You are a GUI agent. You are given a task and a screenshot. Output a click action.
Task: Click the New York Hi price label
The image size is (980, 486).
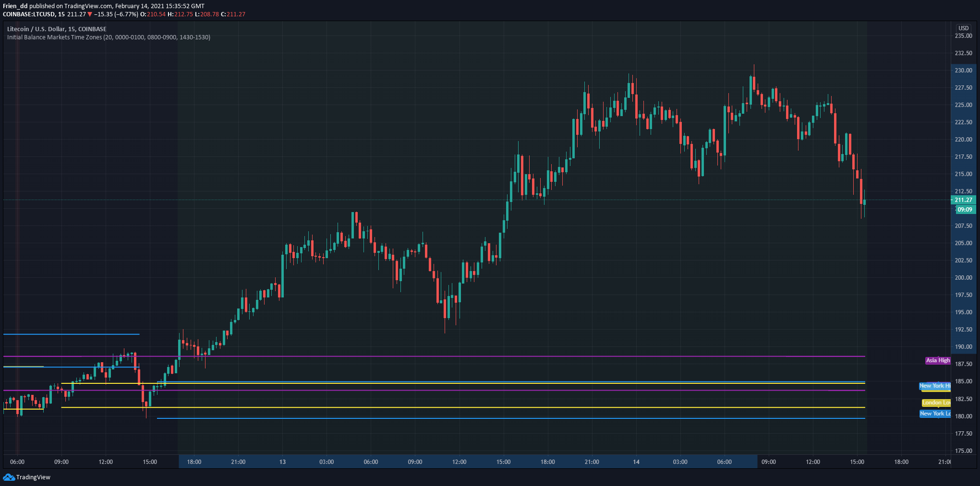pos(934,386)
